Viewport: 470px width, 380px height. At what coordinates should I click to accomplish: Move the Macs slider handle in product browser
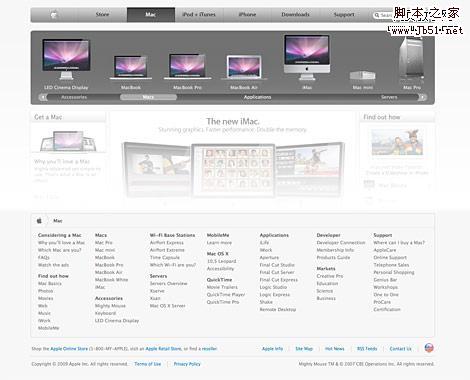[148, 97]
